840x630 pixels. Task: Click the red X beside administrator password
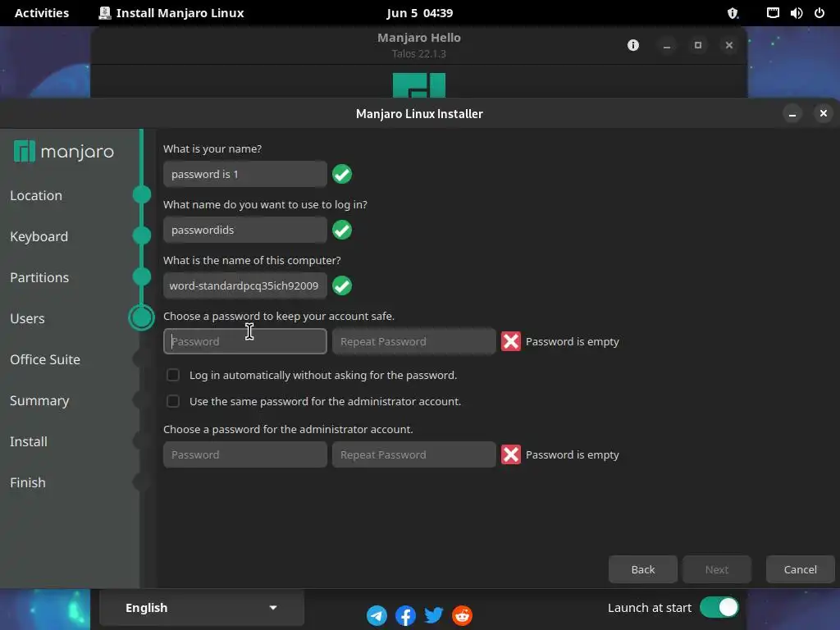(511, 454)
